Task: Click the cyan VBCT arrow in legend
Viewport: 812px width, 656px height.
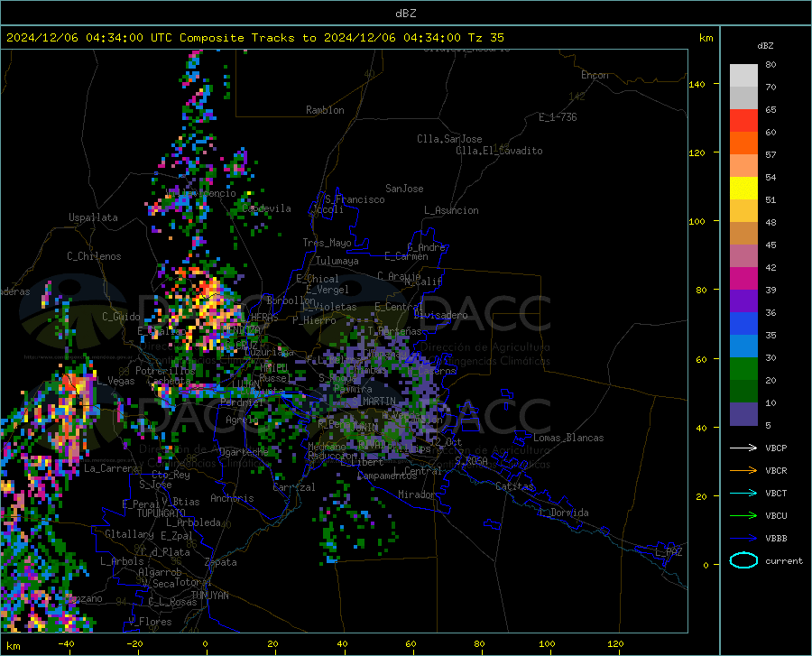Action: [x=743, y=493]
